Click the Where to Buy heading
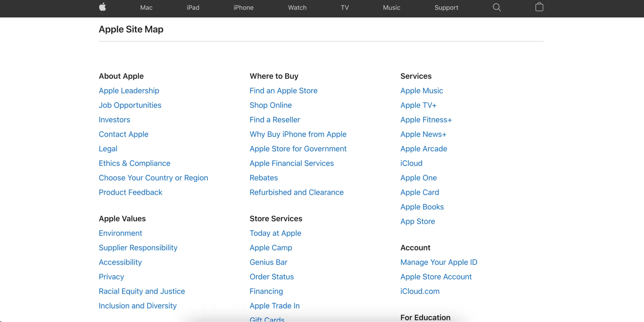644x322 pixels. pos(274,76)
